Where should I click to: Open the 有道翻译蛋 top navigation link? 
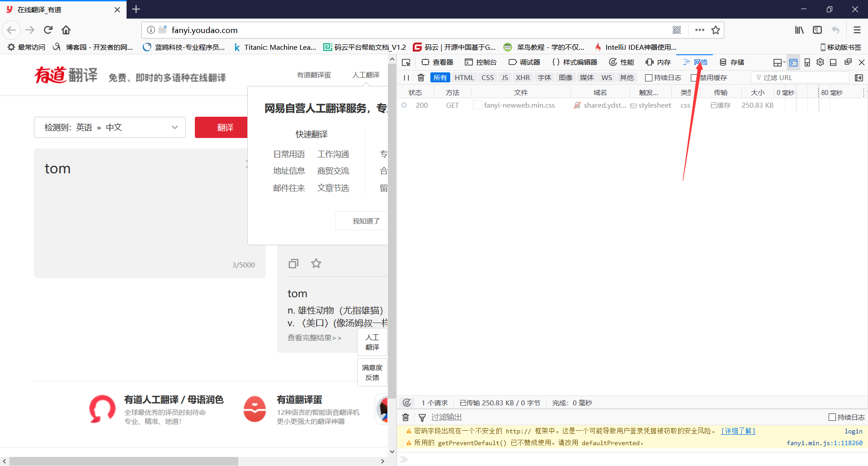pos(314,75)
